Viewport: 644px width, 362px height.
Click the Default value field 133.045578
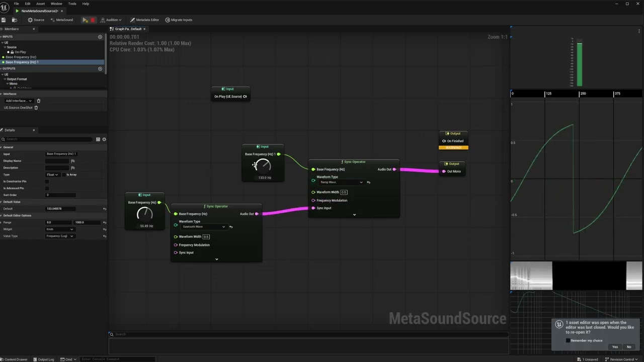[x=60, y=209]
